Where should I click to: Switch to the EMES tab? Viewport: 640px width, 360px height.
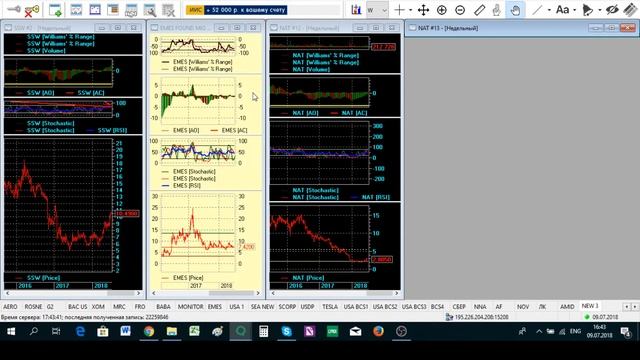[x=215, y=307]
